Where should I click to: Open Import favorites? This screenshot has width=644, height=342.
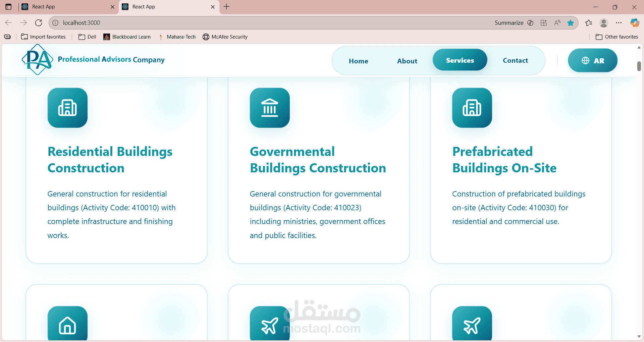click(43, 37)
